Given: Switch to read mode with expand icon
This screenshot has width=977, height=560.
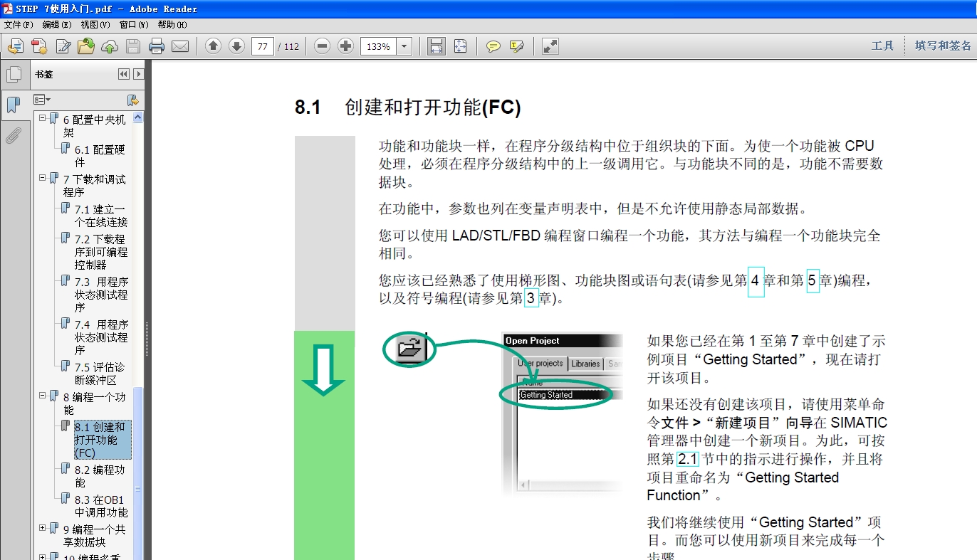Looking at the screenshot, I should (550, 46).
